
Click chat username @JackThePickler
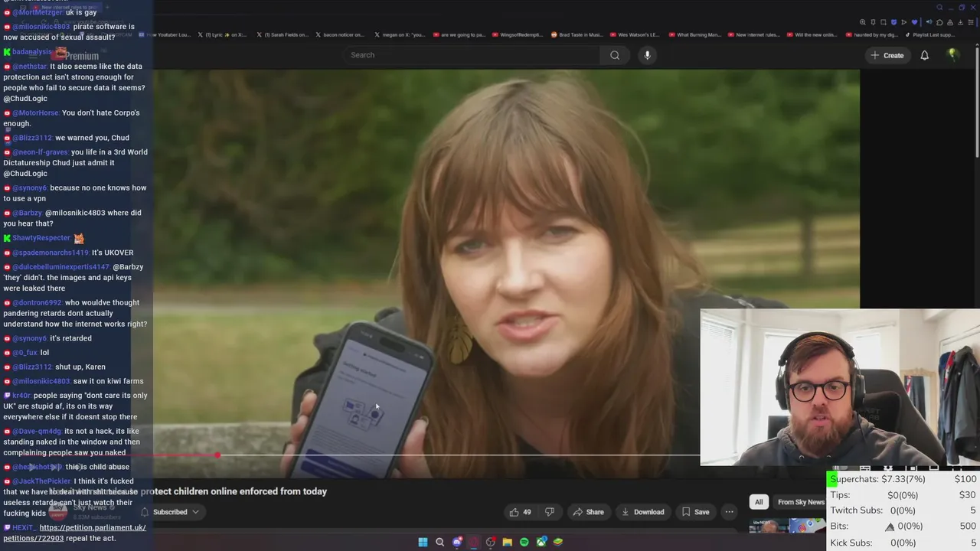[x=41, y=481]
